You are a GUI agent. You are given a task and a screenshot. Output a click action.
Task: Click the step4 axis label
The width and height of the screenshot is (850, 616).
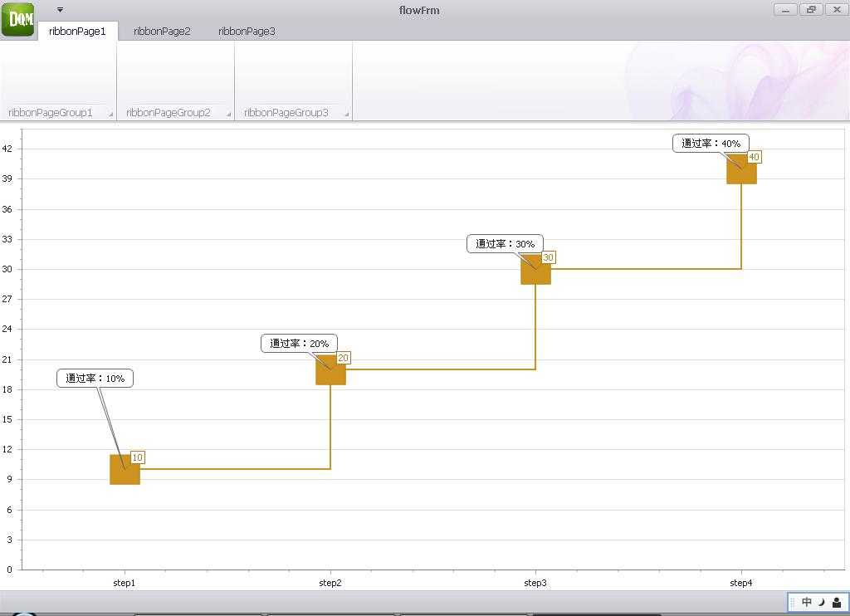point(741,583)
